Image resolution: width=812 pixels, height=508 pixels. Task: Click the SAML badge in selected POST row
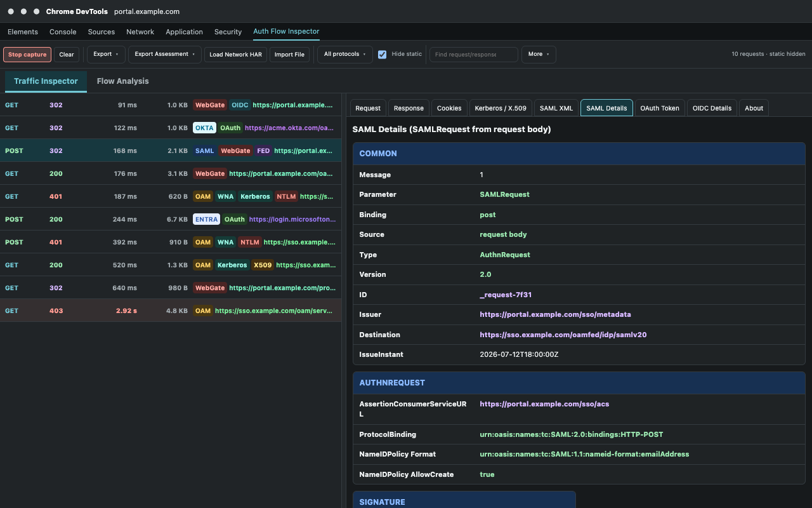[x=204, y=150]
